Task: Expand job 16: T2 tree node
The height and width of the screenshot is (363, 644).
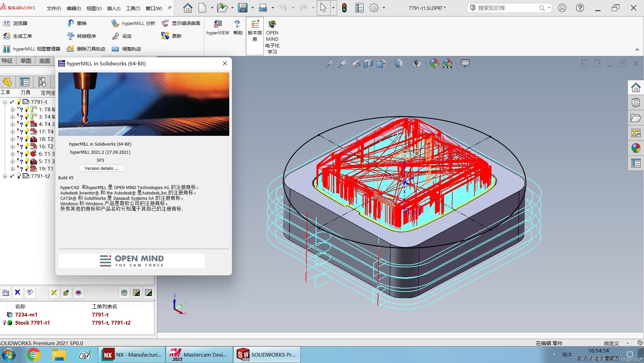Action: (x=12, y=147)
